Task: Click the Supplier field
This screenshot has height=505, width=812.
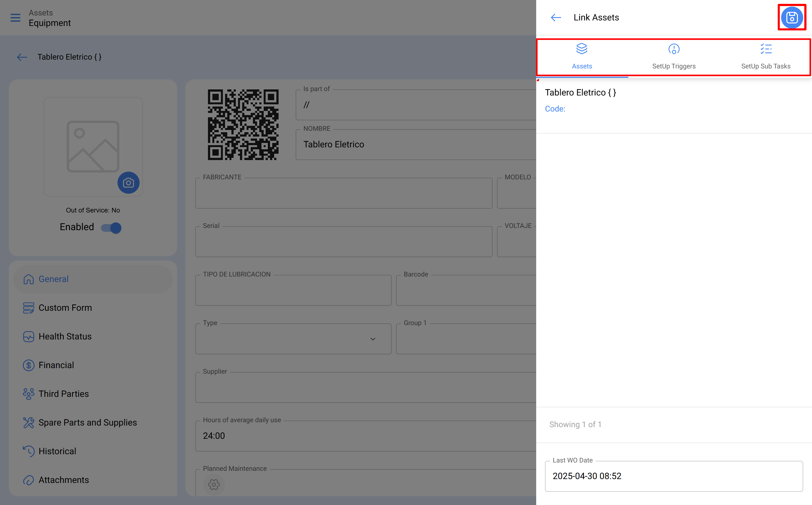Action: 366,387
